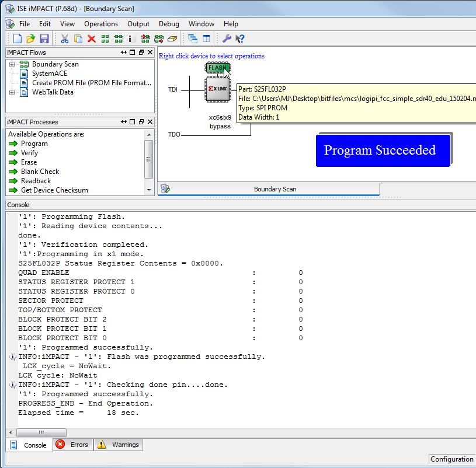Screen dimensions: 476x468
Task: Click the red X Delete icon
Action: (91, 39)
